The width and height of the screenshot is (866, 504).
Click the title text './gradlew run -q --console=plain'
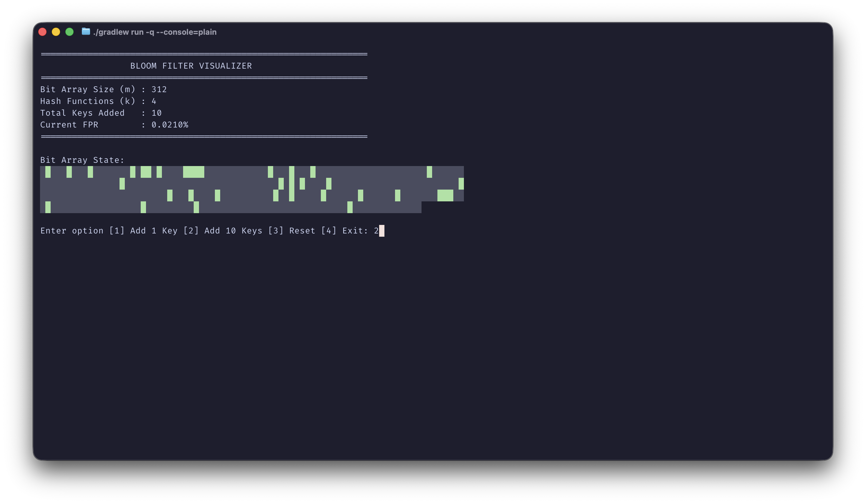pyautogui.click(x=155, y=32)
